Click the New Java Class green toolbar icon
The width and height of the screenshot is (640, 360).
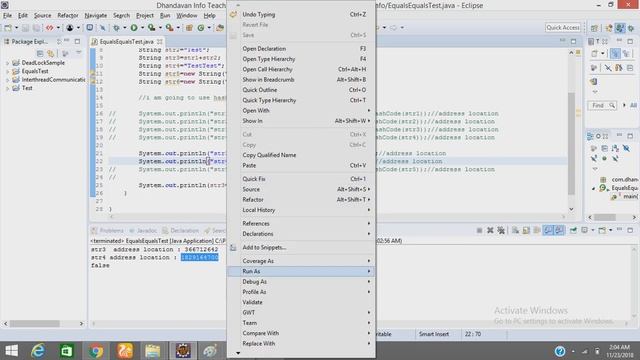[201, 28]
